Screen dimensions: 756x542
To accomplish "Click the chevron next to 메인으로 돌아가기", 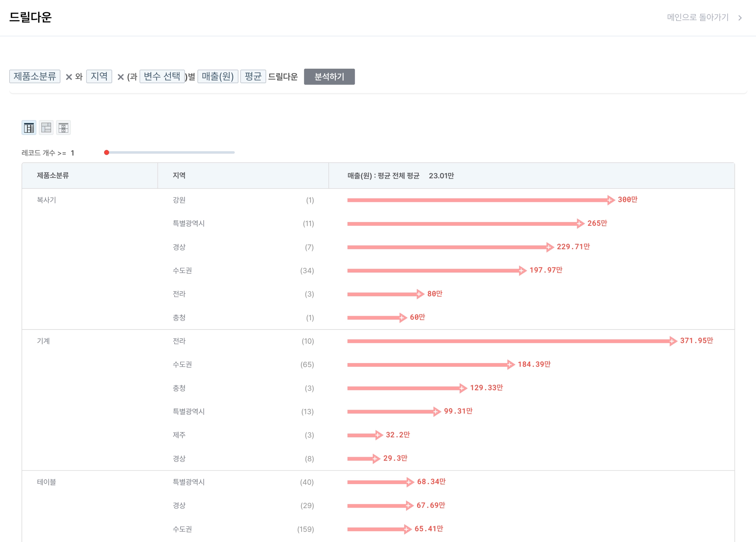I will click(x=740, y=18).
